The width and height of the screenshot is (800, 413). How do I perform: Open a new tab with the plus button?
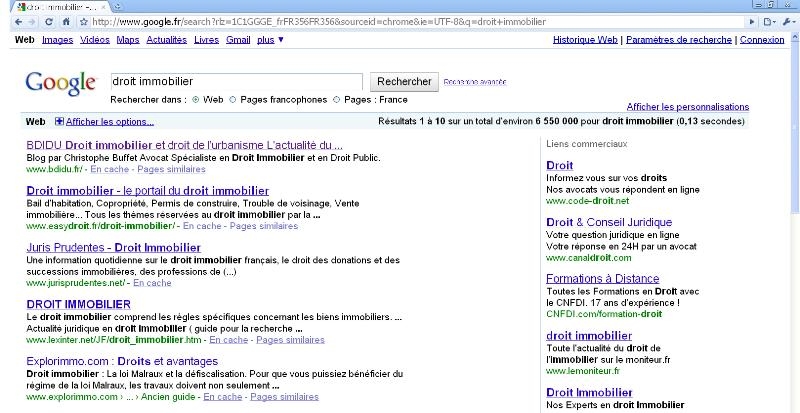coord(118,7)
